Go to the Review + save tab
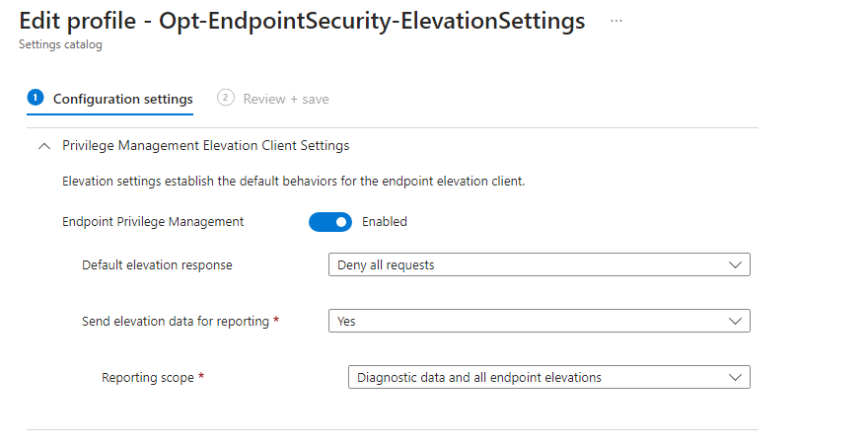868x448 pixels. tap(286, 99)
